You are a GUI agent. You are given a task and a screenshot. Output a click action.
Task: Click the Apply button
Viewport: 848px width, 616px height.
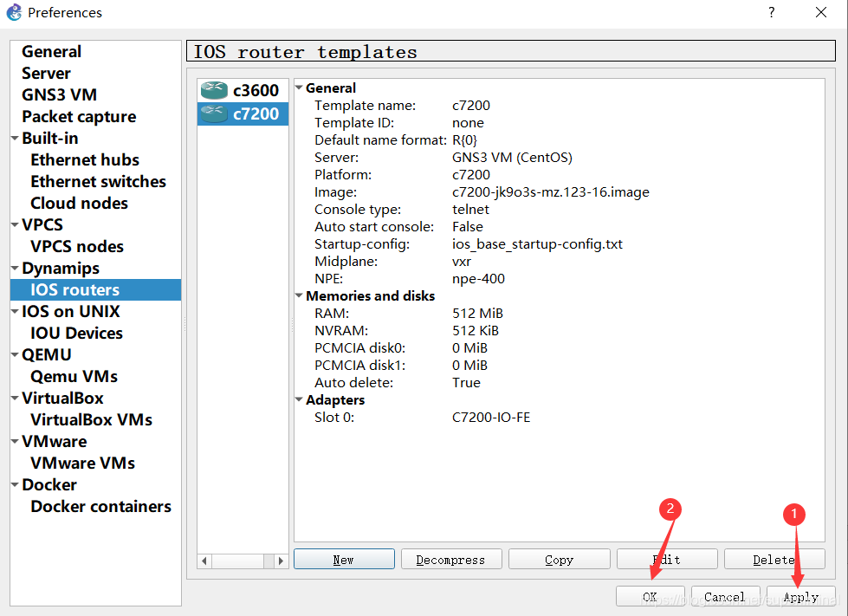click(x=801, y=597)
